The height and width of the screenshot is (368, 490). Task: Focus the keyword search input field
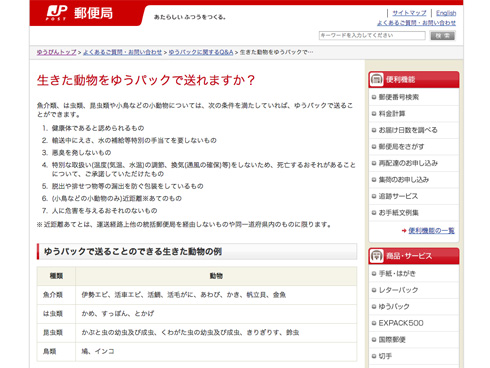(x=372, y=35)
